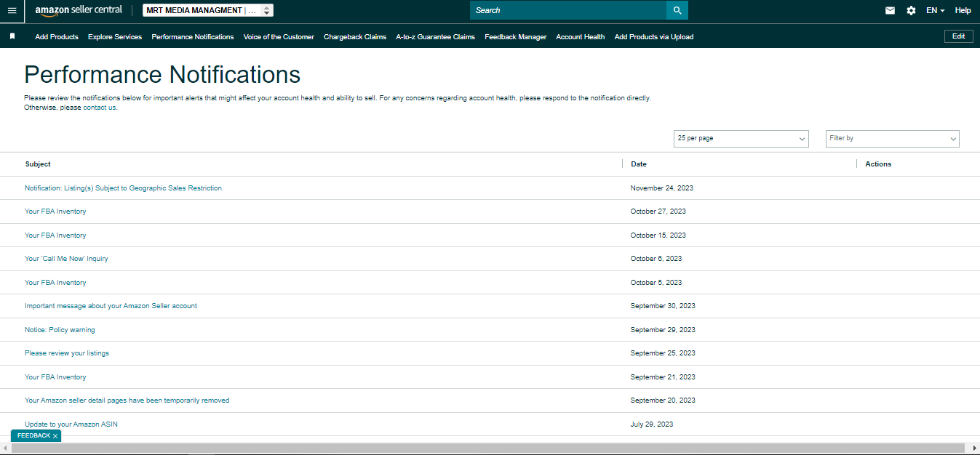Viewport: 980px width, 455px height.
Task: Open Notice: Policy warning notification
Action: coord(60,330)
